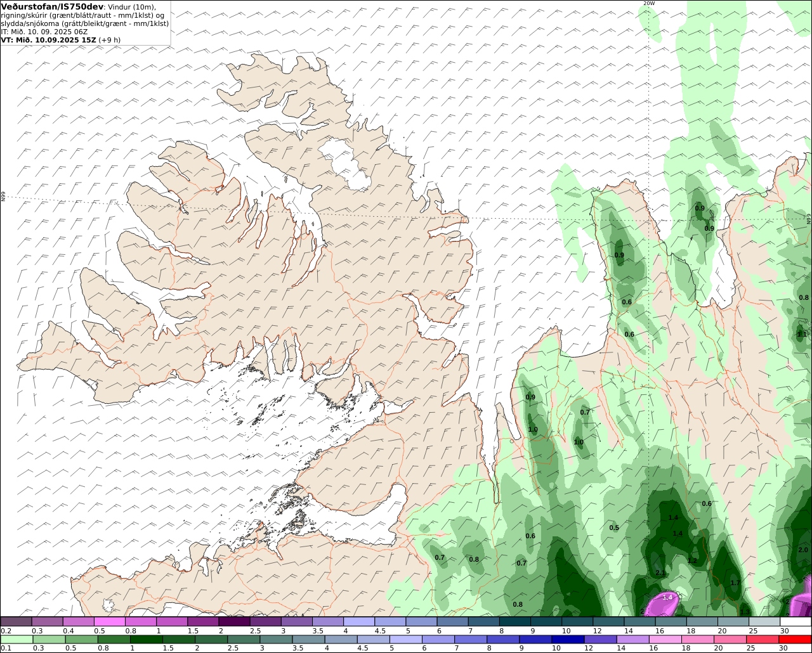Select upper legend row swatch for 4 (light lavender)
Screen dimensions: 812x653
point(359,622)
